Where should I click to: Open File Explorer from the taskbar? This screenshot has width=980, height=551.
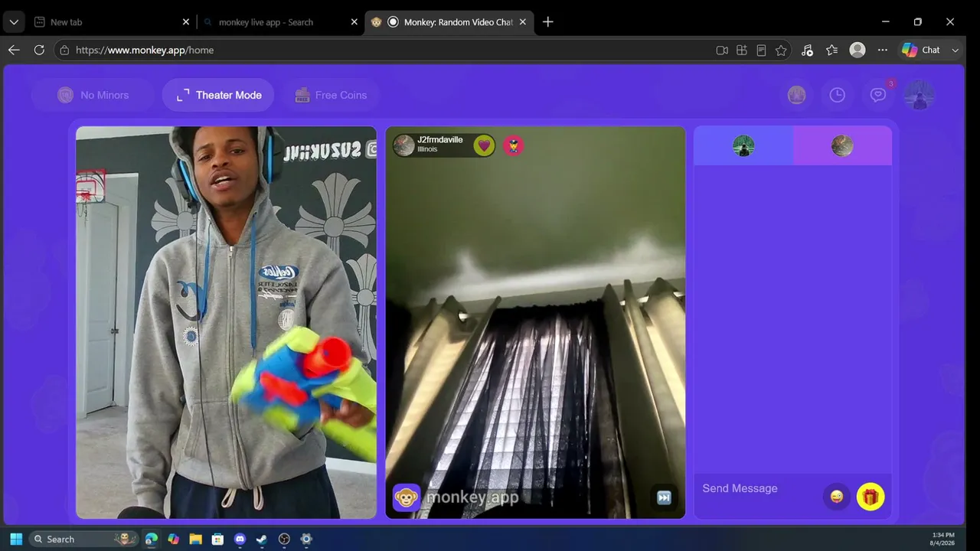point(195,539)
